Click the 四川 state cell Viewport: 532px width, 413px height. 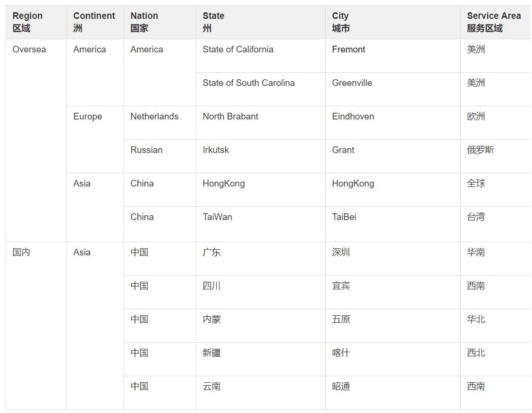261,292
